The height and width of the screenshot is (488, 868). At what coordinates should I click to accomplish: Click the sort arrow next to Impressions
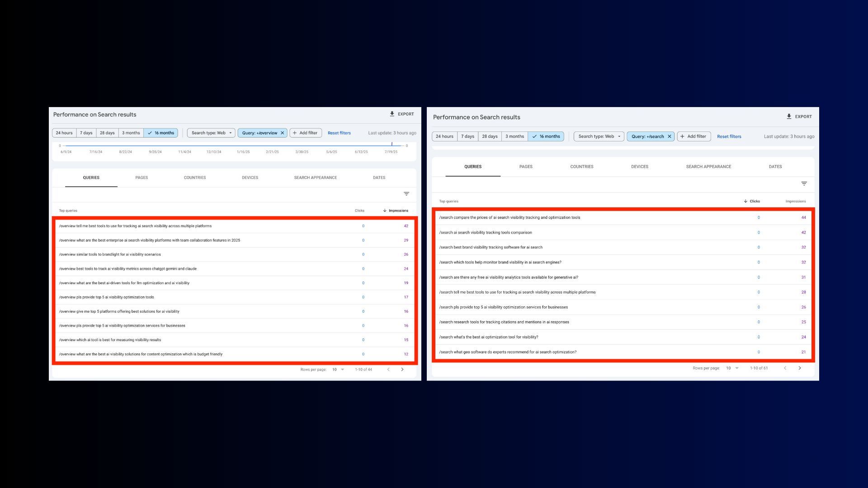[384, 210]
